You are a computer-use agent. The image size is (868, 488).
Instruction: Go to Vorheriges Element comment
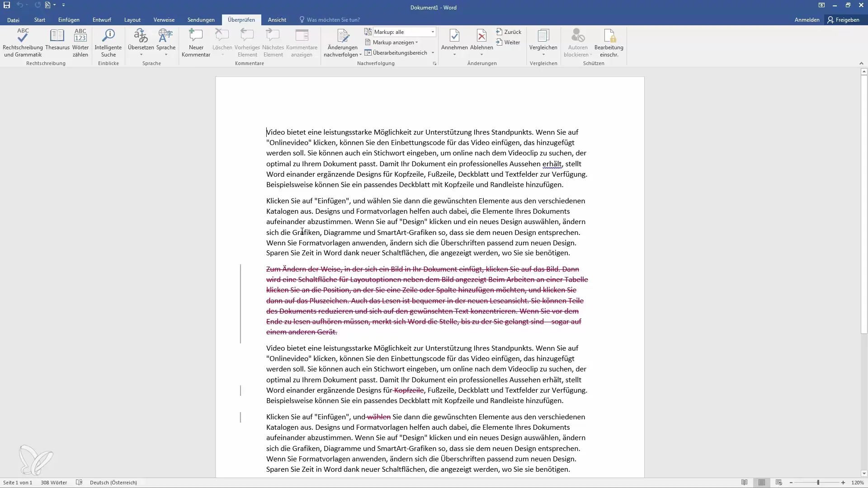click(x=247, y=43)
